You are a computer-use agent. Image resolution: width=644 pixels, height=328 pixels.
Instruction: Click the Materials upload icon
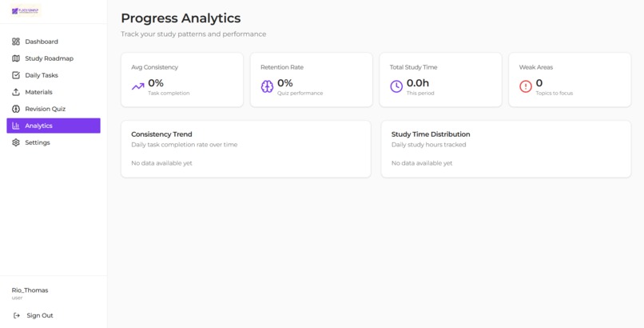pos(16,92)
